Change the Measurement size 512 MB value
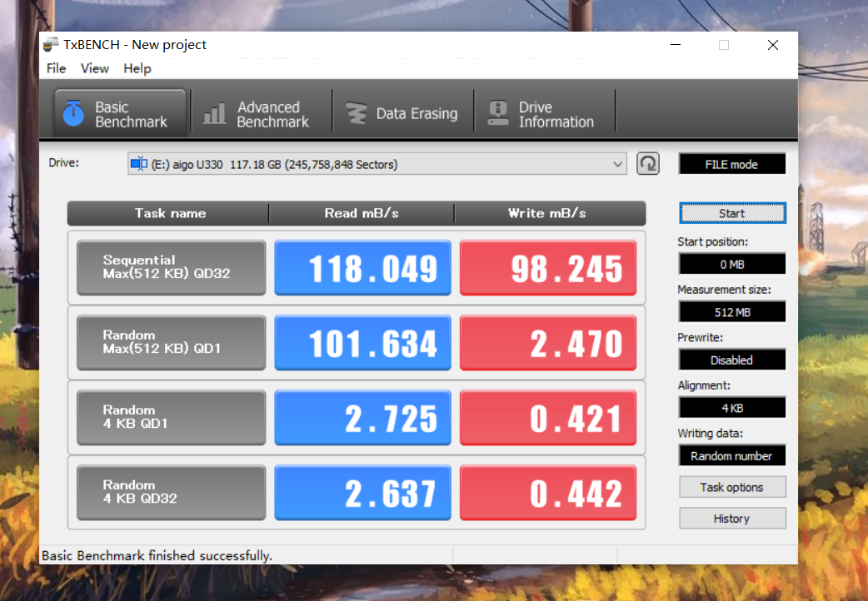Screen dimensions: 868x601 click(732, 312)
